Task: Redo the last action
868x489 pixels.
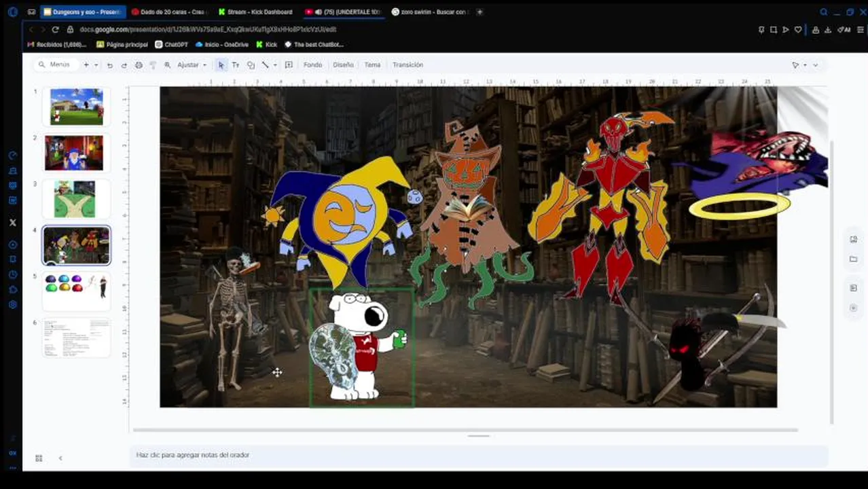Action: click(124, 65)
